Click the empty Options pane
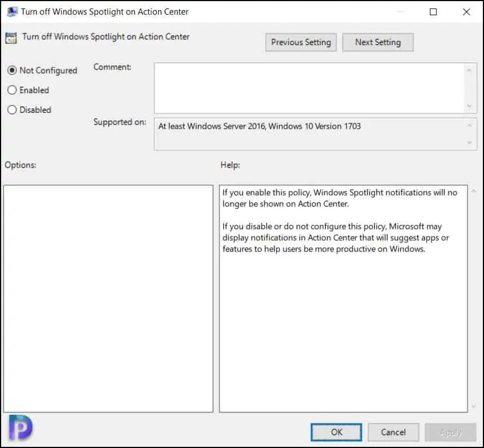484x448 pixels. 108,298
